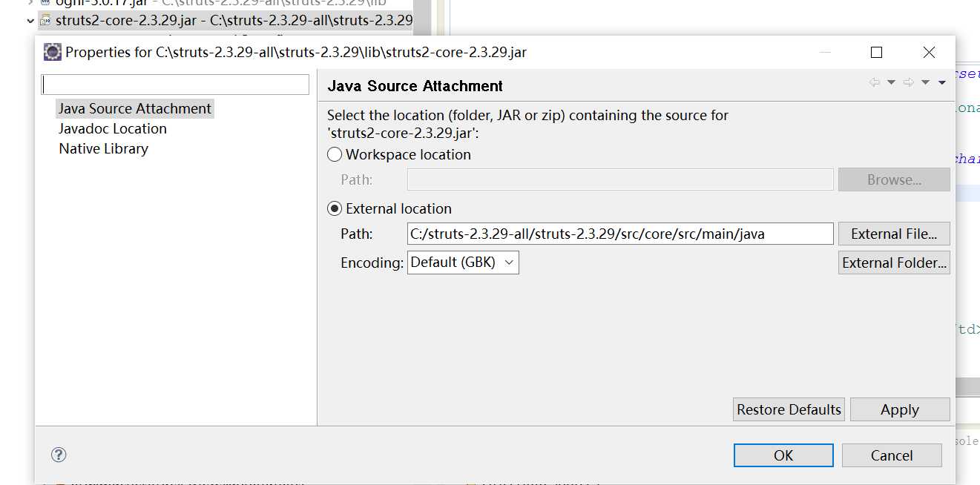Viewport: 980px width, 485px height.
Task: Click the back navigation arrow icon
Action: click(875, 82)
